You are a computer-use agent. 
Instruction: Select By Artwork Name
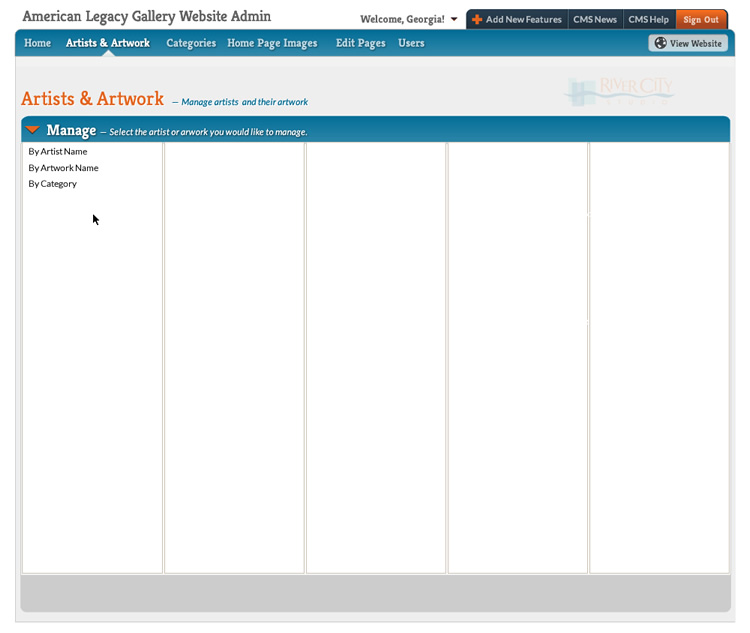63,168
